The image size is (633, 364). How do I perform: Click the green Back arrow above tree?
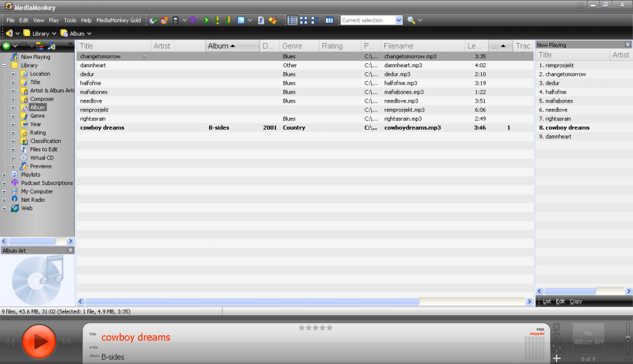pos(6,46)
